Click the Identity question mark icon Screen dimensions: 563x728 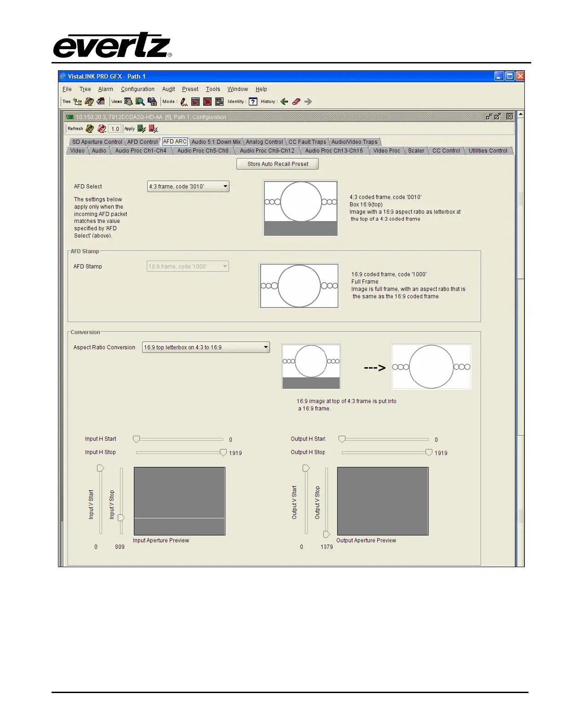(253, 102)
